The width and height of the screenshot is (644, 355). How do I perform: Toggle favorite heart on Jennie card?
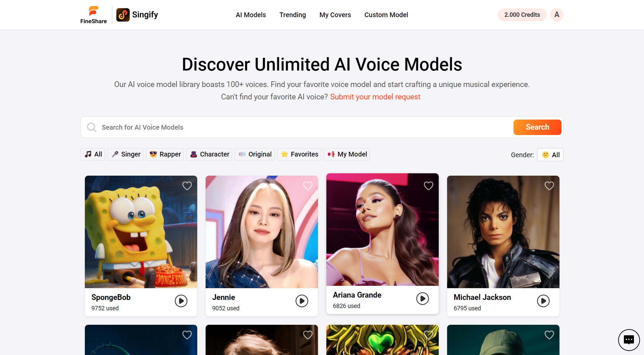308,186
